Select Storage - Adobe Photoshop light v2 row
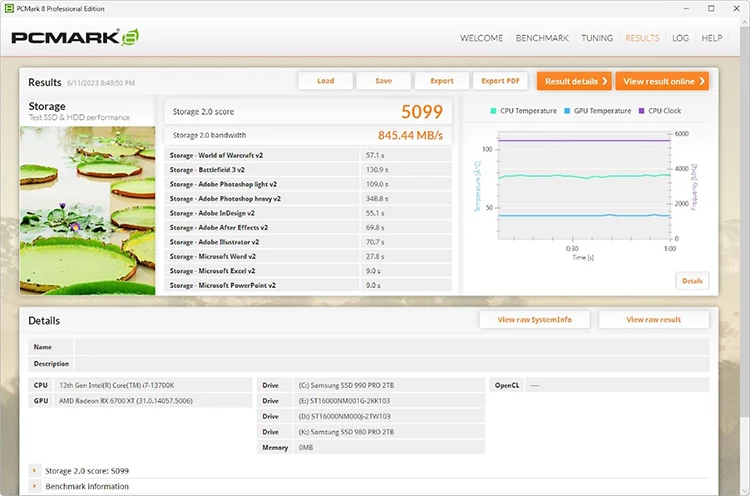 click(309, 184)
